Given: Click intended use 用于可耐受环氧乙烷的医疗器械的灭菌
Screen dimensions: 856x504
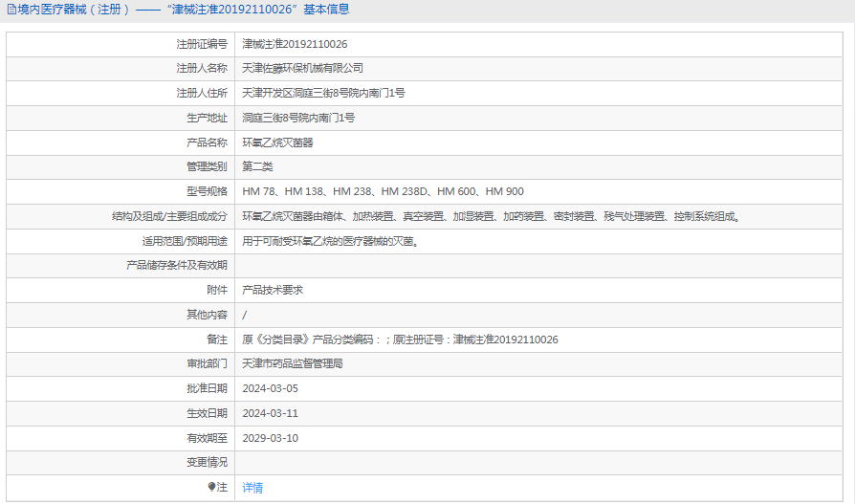Looking at the screenshot, I should tap(331, 241).
